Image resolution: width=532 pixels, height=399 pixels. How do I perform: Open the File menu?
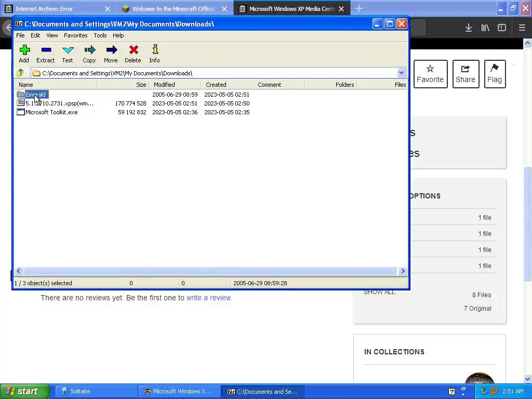click(20, 35)
